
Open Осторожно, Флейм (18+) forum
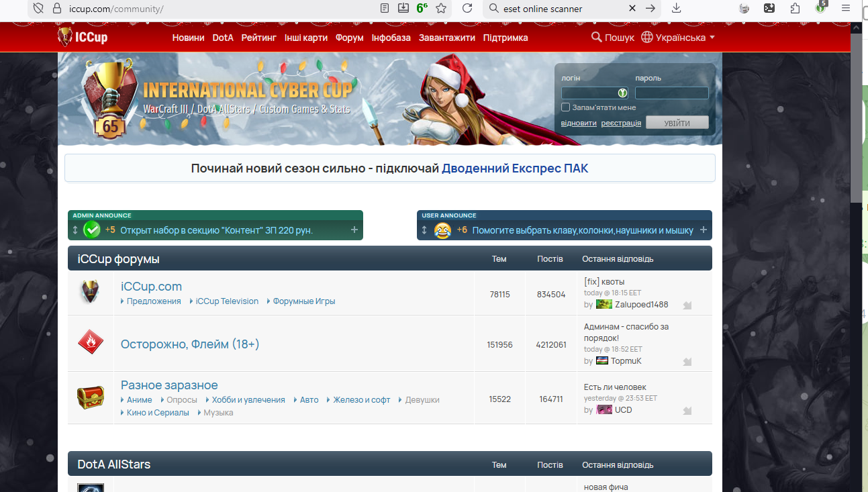[190, 344]
